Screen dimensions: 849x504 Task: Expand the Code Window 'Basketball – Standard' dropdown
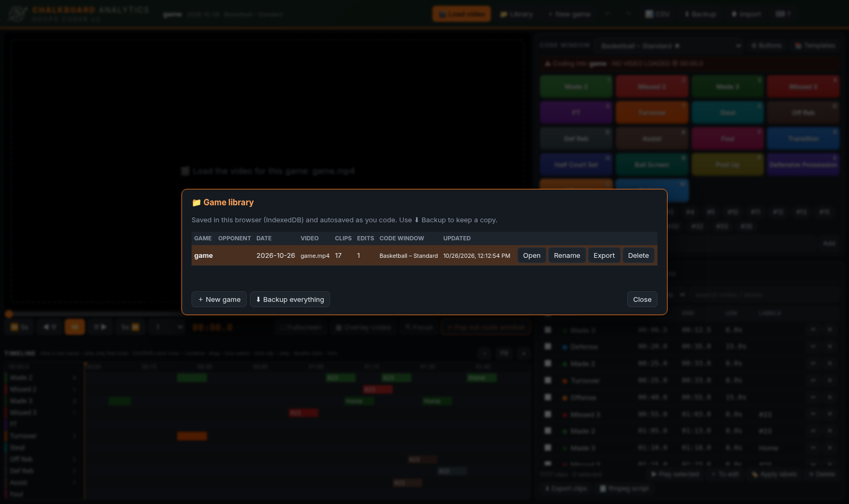point(670,46)
